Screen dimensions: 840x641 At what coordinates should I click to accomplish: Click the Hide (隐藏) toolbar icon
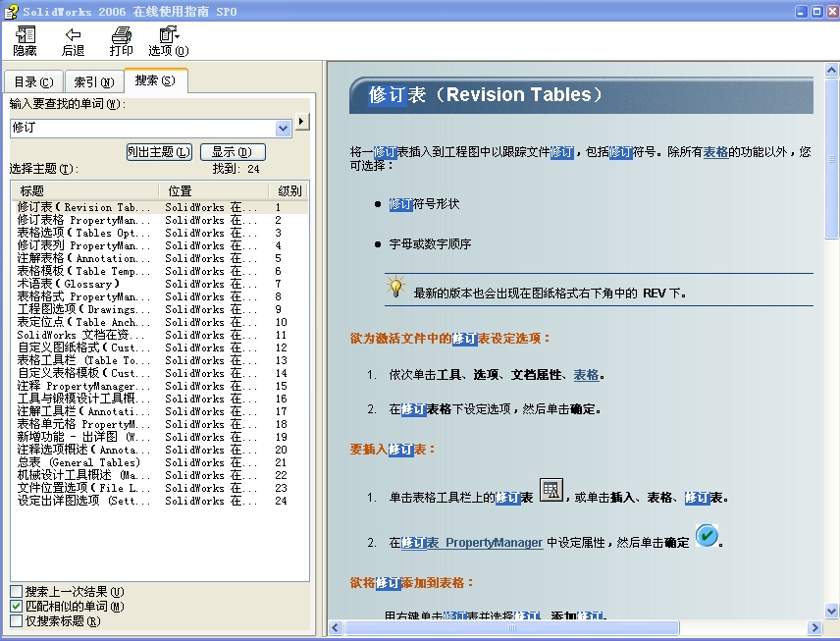24,40
